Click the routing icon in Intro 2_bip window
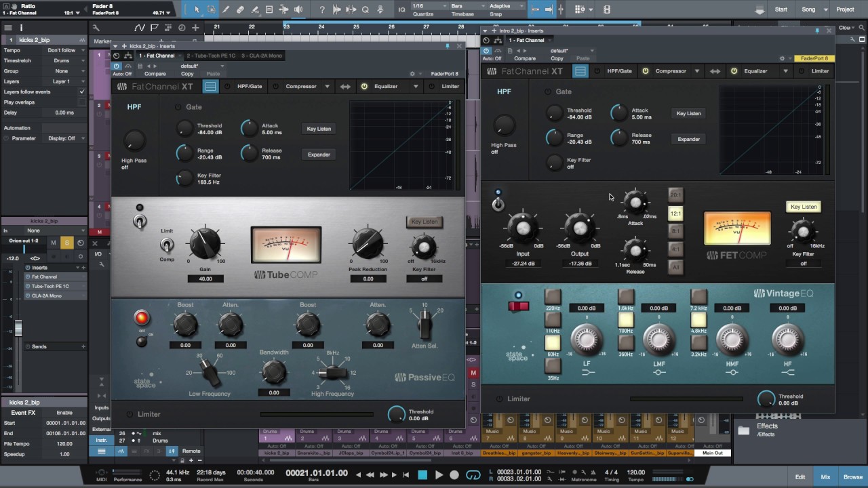Image resolution: width=868 pixels, height=488 pixels. [498, 40]
